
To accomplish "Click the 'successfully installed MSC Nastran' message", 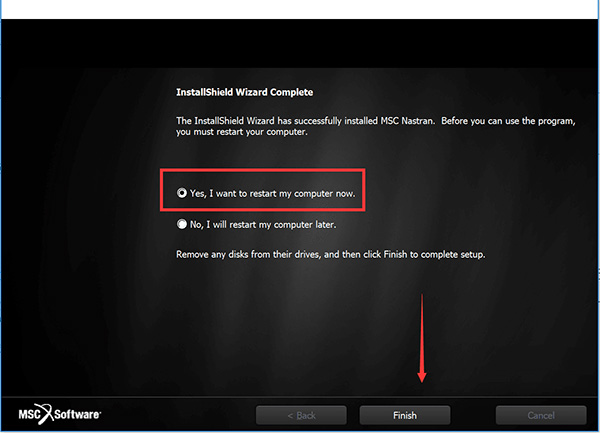I will click(375, 126).
